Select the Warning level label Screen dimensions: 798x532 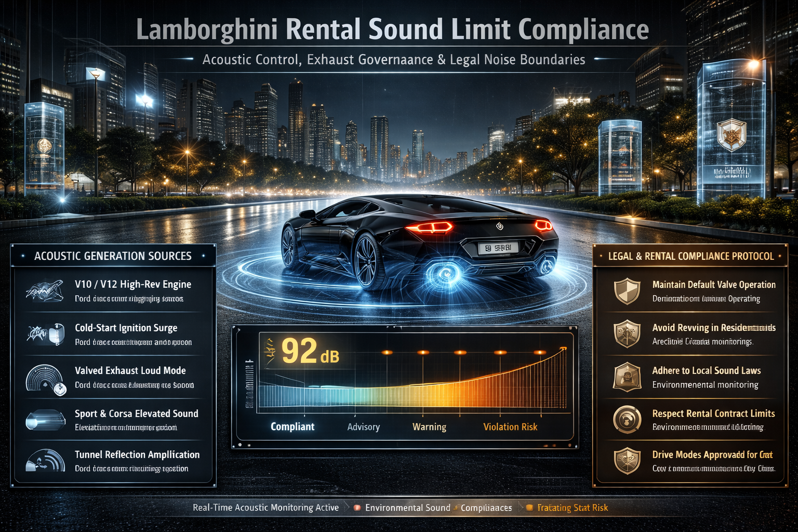(x=429, y=427)
